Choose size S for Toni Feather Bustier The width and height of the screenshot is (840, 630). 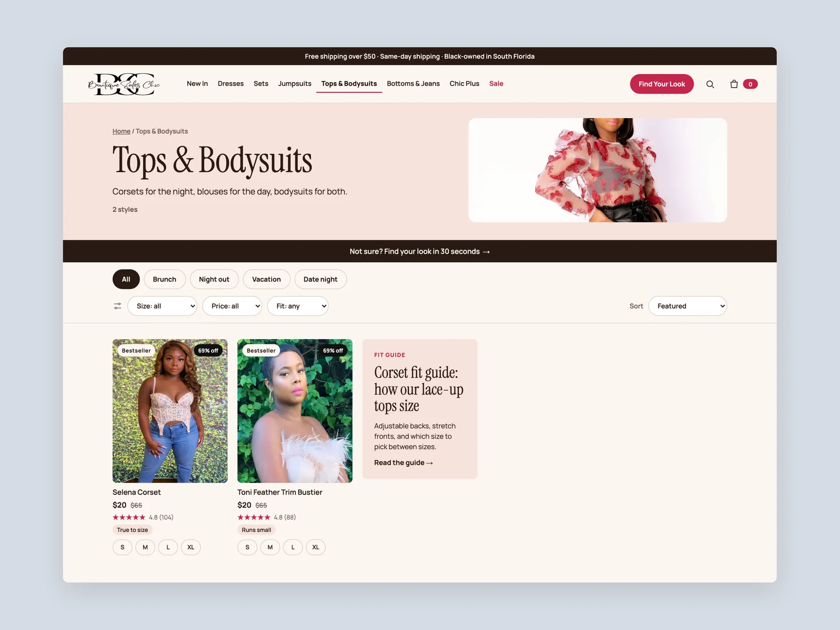tap(247, 547)
